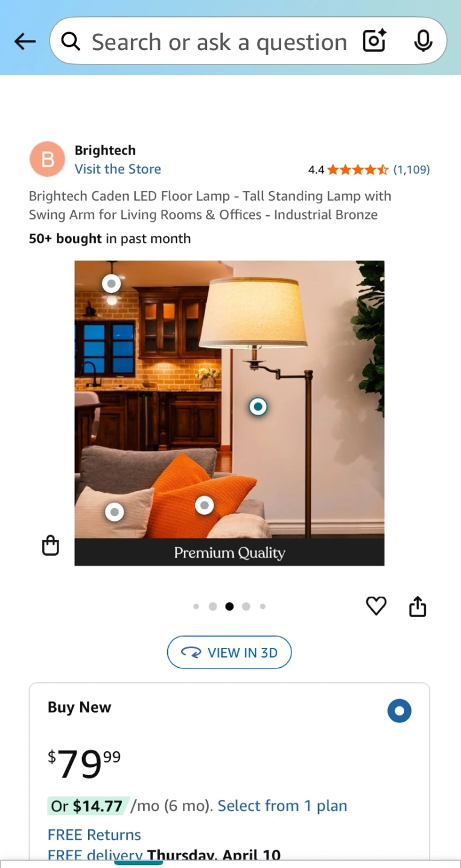This screenshot has width=461, height=868.
Task: Tap the share icon
Action: tap(418, 606)
